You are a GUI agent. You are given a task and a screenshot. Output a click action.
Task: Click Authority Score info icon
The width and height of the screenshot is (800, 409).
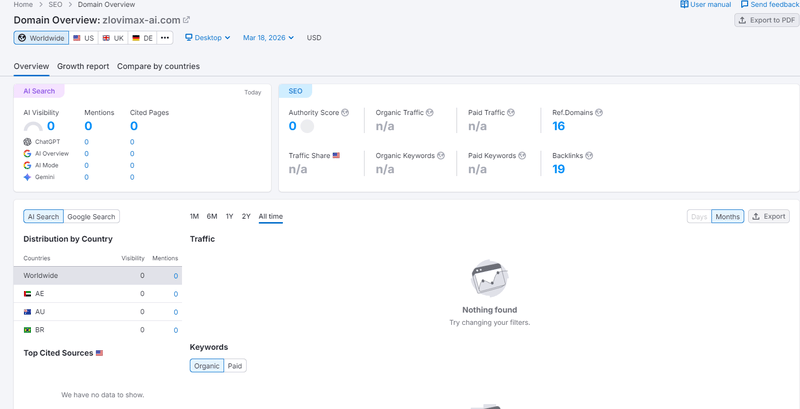(x=345, y=113)
